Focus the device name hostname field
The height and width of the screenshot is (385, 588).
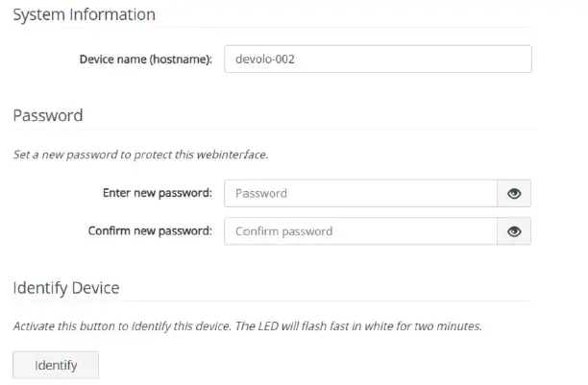tap(377, 60)
